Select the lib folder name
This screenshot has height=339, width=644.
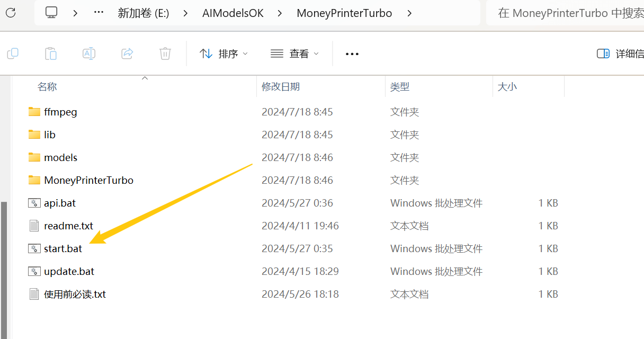[x=50, y=135]
